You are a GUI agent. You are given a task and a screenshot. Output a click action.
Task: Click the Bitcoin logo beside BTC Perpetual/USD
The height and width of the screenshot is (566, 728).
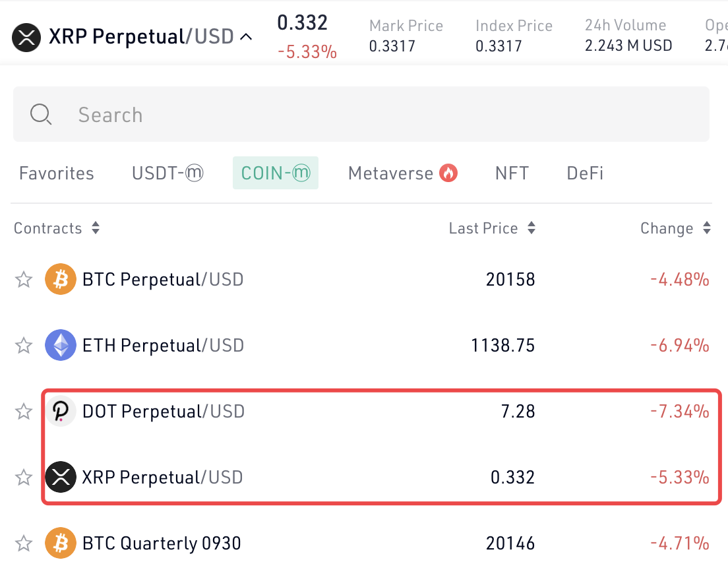(x=61, y=279)
